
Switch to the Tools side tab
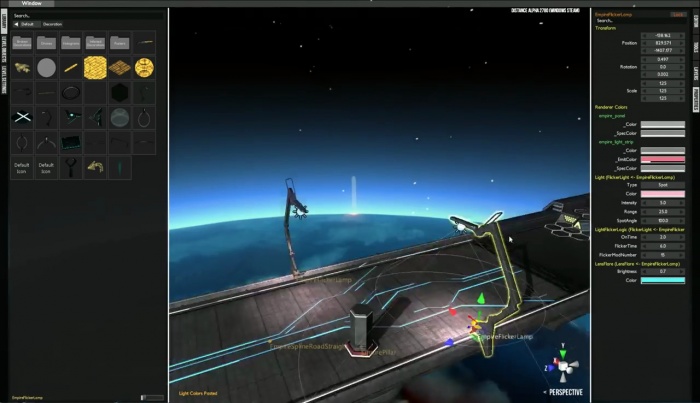(x=696, y=48)
